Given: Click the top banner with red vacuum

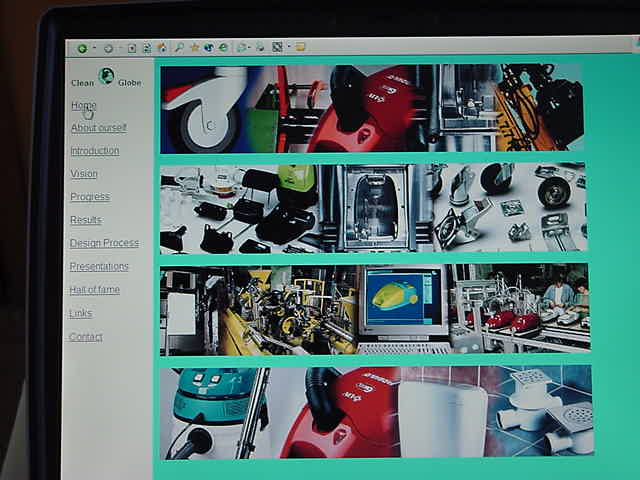Looking at the screenshot, I should pyautogui.click(x=371, y=108).
